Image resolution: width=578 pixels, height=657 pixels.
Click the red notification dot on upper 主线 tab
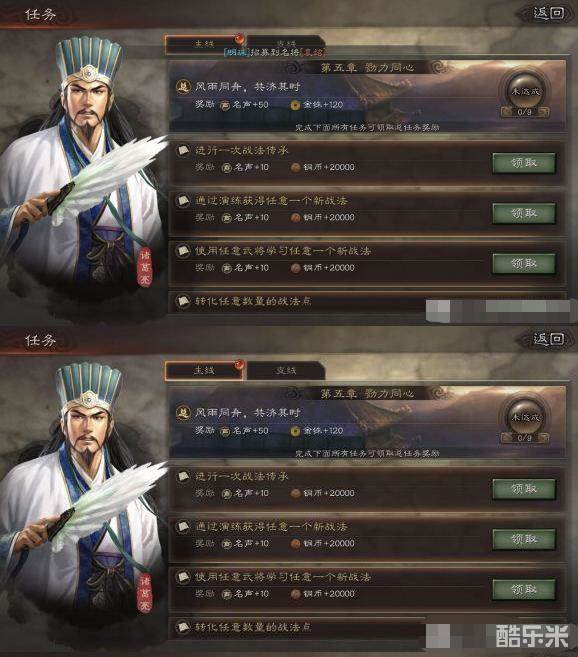pos(239,39)
